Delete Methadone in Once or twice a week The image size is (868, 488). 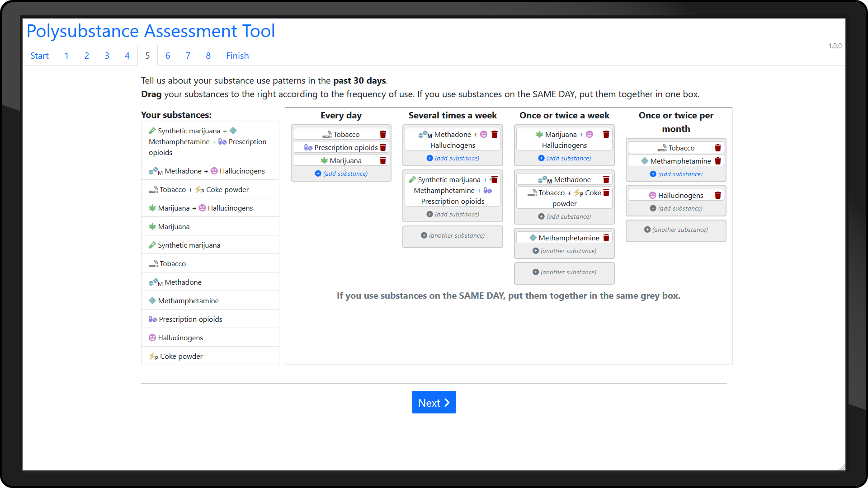(606, 179)
